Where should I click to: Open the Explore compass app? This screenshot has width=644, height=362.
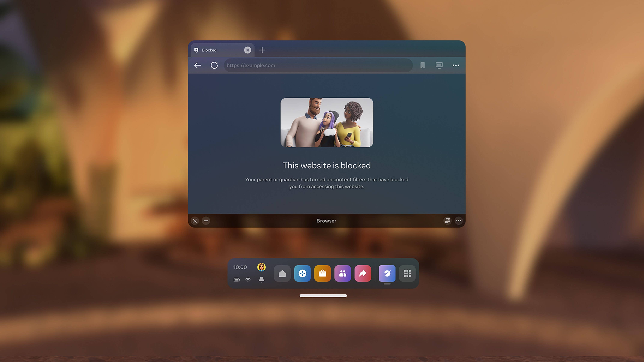302,273
